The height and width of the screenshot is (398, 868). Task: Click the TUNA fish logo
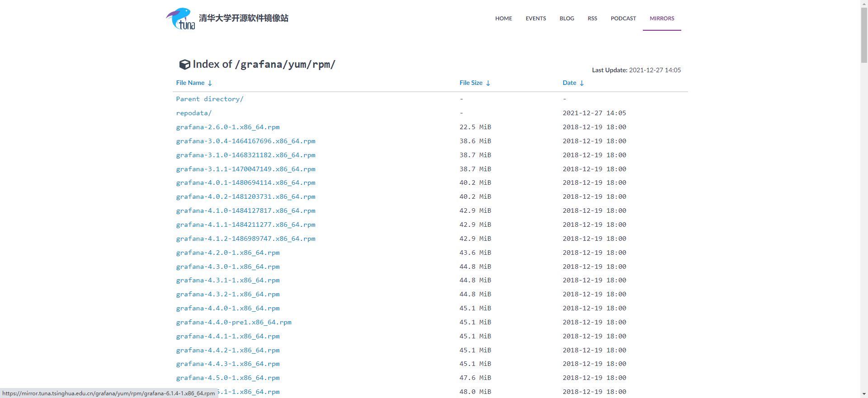pos(180,19)
